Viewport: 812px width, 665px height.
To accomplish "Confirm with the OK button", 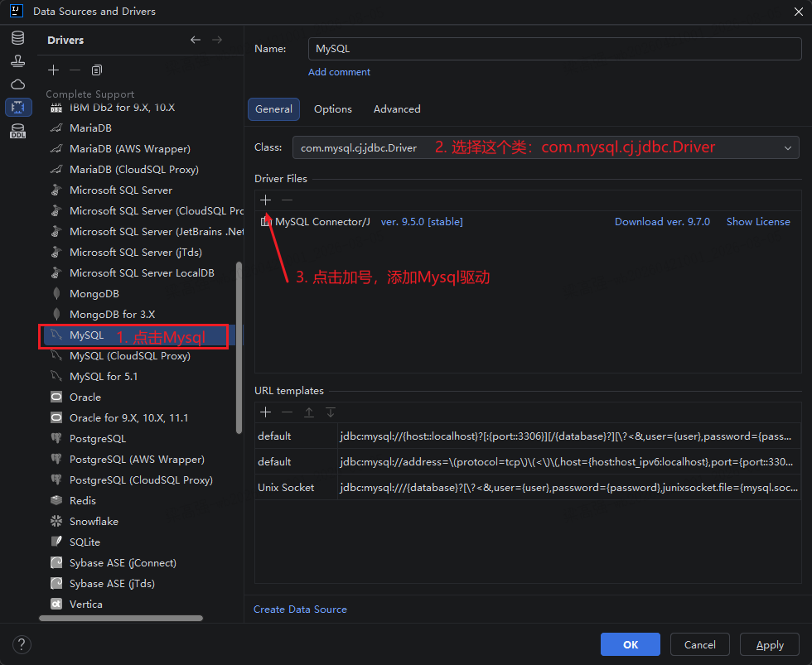I will pyautogui.click(x=631, y=644).
